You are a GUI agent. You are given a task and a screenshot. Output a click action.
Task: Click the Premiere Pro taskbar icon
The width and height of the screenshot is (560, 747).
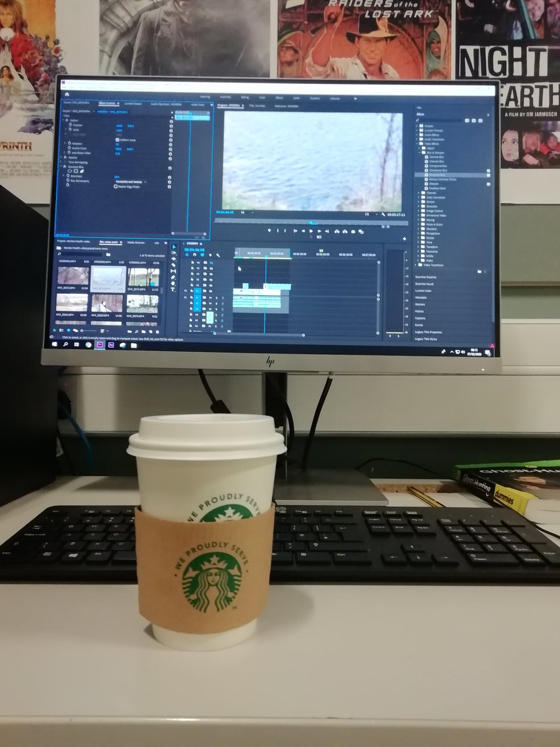(x=100, y=345)
